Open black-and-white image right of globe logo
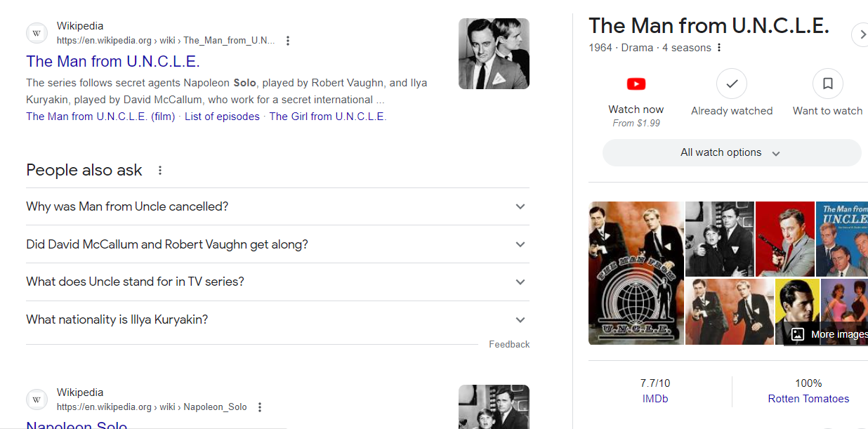This screenshot has width=868, height=429. pos(719,239)
